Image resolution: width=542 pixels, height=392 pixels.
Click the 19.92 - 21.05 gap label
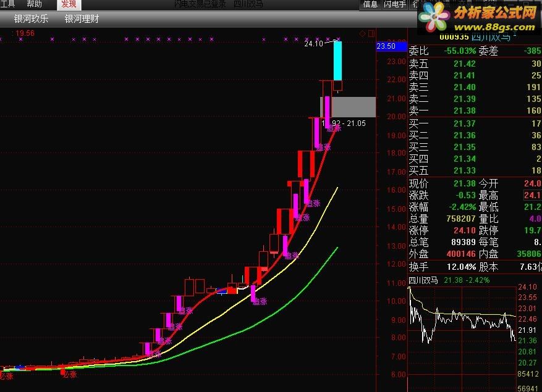(x=344, y=123)
